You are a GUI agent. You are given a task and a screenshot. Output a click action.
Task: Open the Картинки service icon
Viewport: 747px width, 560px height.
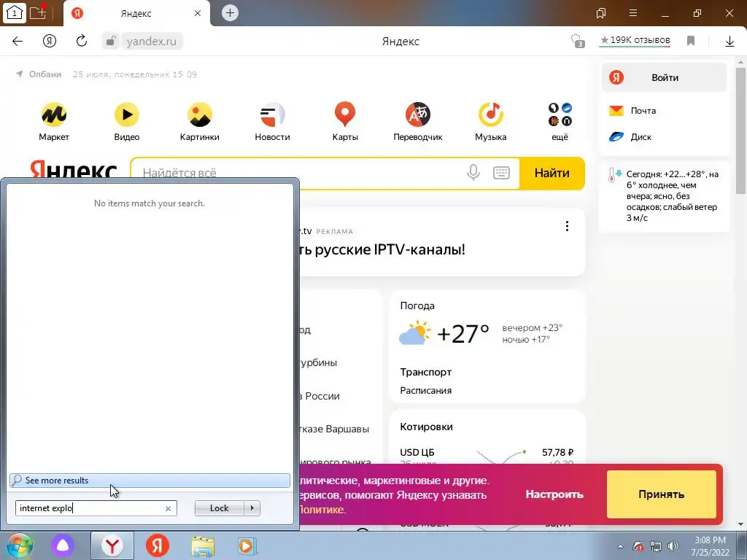[x=200, y=114]
